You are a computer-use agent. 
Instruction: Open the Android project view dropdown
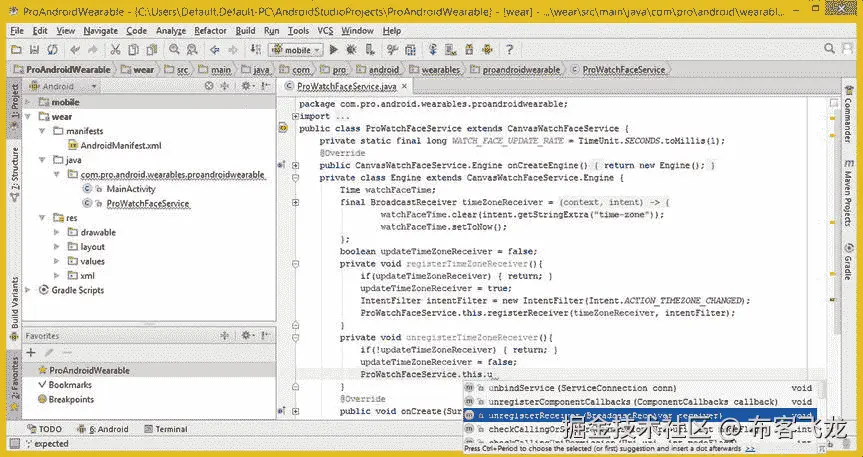[63, 86]
